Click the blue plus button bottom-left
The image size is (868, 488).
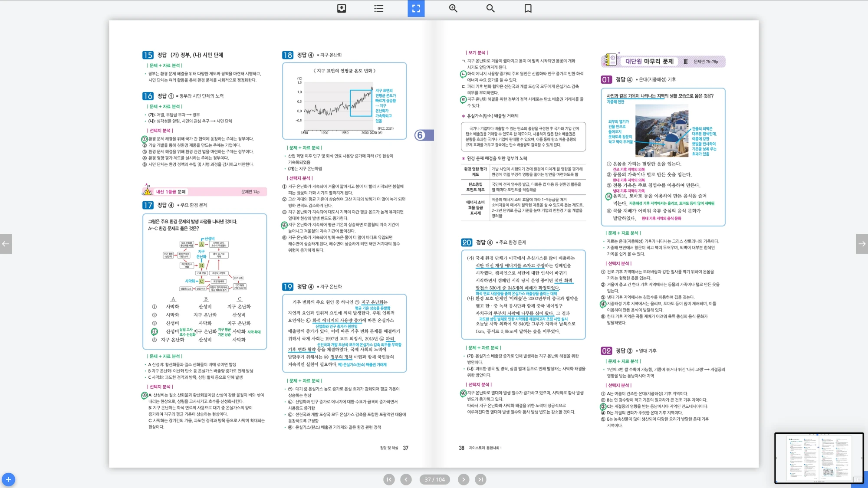click(x=8, y=479)
